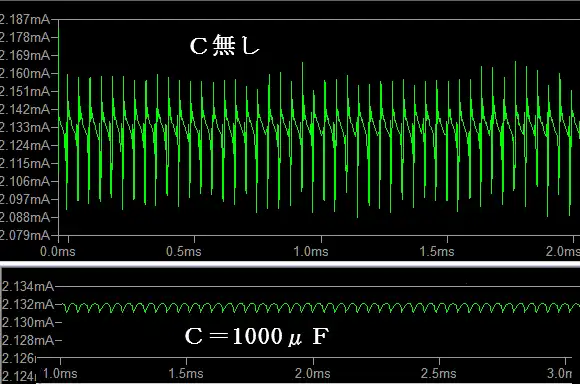
Task: Click the 2.130mA label in the bottom plot
Action: coord(28,322)
